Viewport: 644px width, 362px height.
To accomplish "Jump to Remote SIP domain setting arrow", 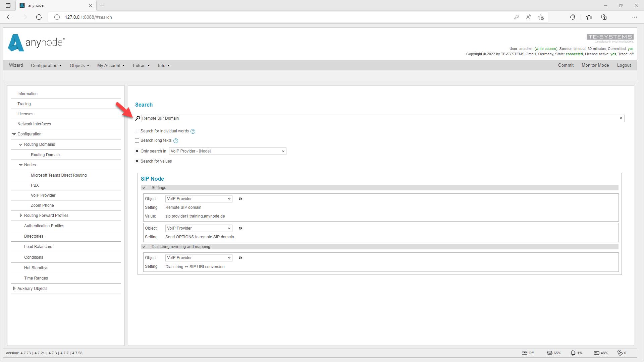I will click(x=240, y=199).
